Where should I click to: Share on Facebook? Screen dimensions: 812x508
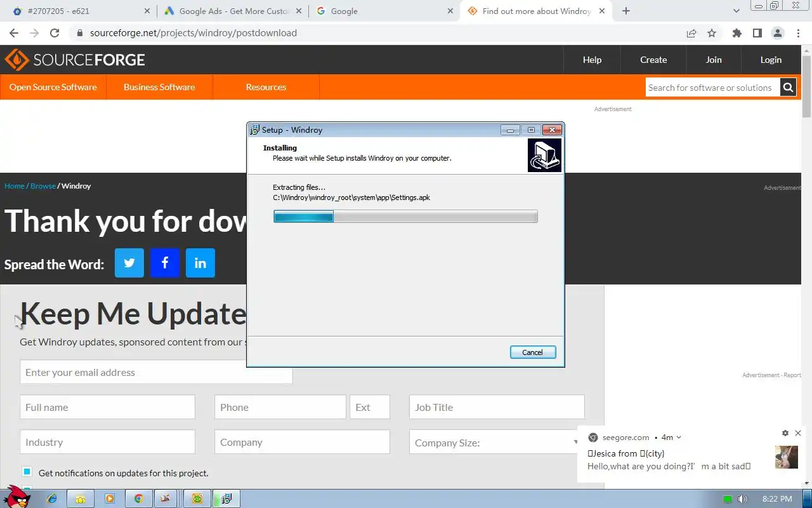(165, 263)
